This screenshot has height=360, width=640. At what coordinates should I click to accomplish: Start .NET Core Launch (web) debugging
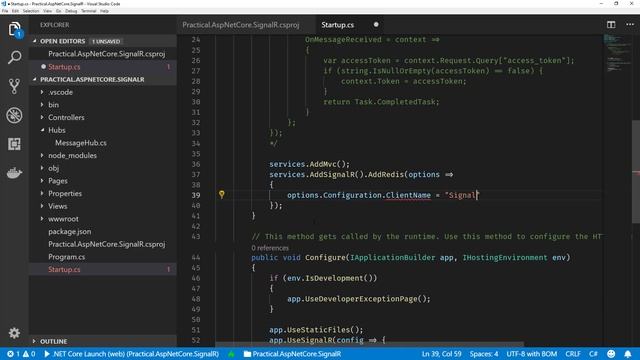tap(131, 354)
